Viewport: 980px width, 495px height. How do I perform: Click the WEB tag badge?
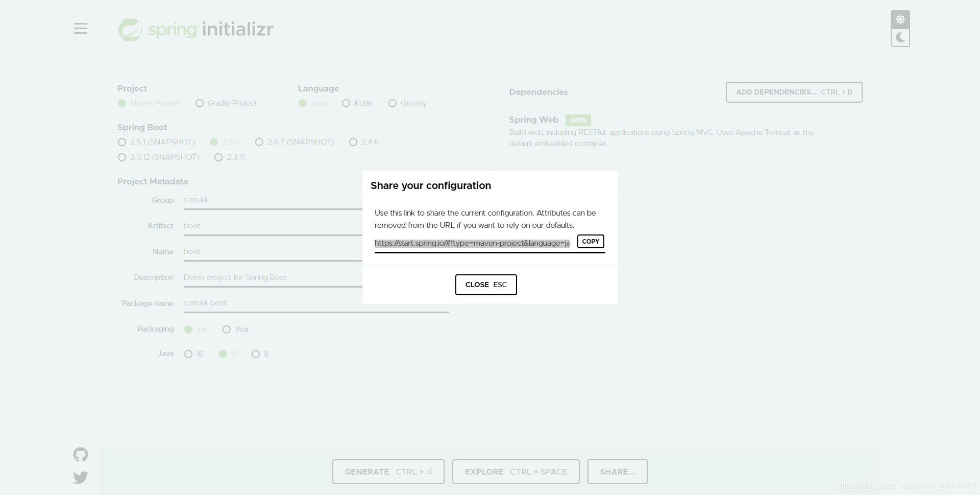pos(578,120)
